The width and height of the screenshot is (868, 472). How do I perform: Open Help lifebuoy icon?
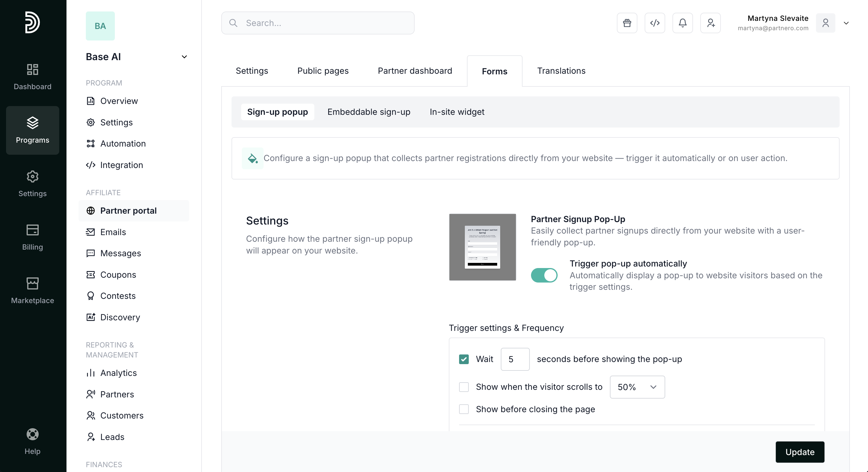coord(32,441)
